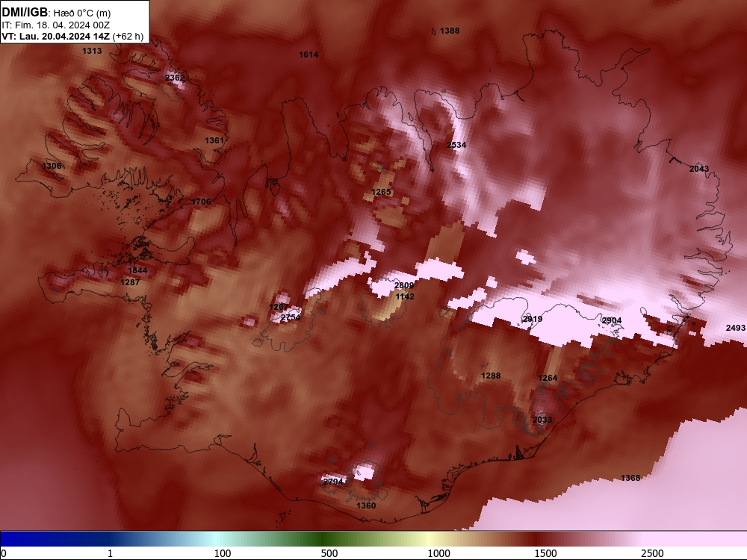Click the map value 2794
The image size is (747, 560).
point(333,482)
